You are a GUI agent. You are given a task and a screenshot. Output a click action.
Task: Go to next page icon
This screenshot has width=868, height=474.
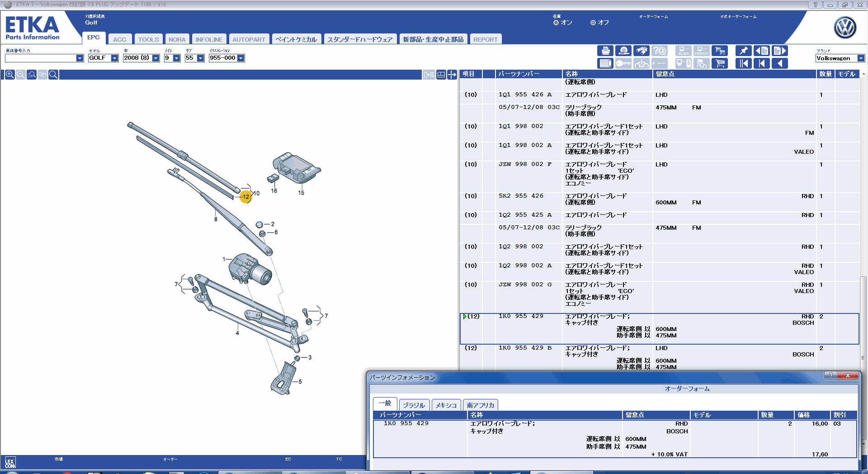click(x=780, y=51)
